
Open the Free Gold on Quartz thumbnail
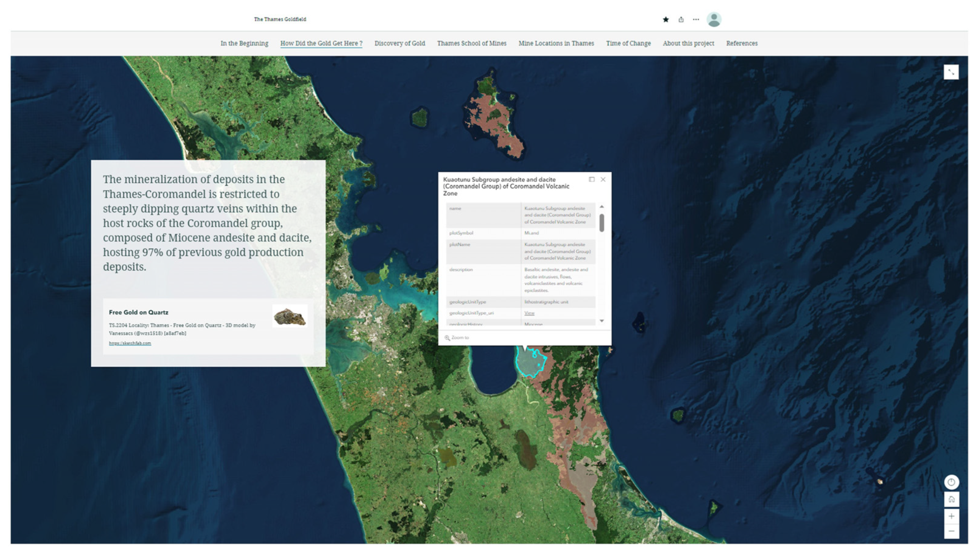tap(290, 316)
